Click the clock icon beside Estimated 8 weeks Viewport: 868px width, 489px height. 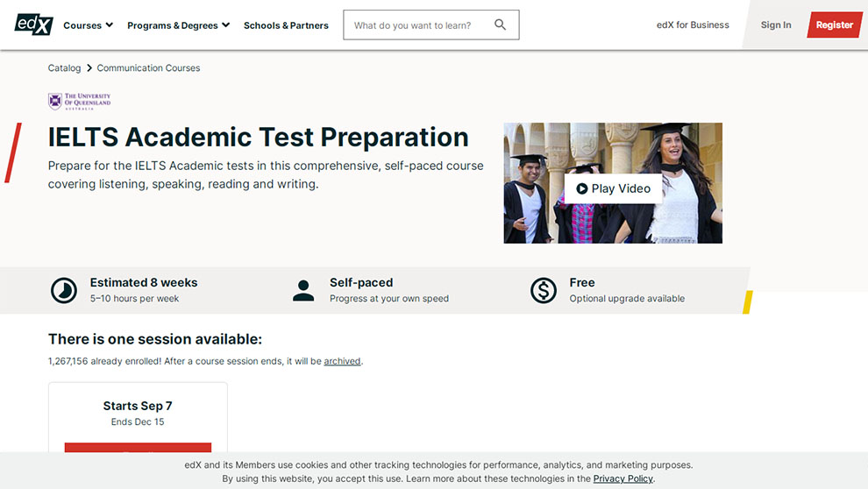(64, 290)
